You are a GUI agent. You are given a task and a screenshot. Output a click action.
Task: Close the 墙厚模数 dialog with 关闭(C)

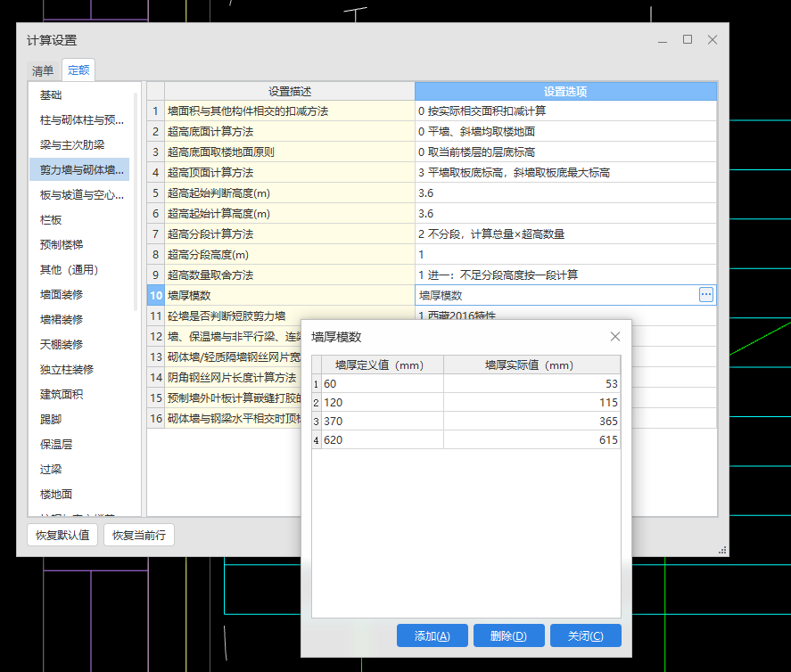tap(585, 635)
